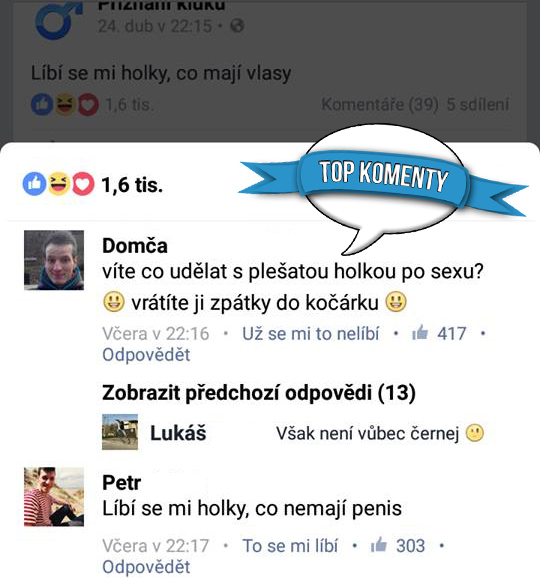This screenshot has height=578, width=540.
Task: Click the laughing haha reaction icon in white panel
Action: tap(59, 184)
